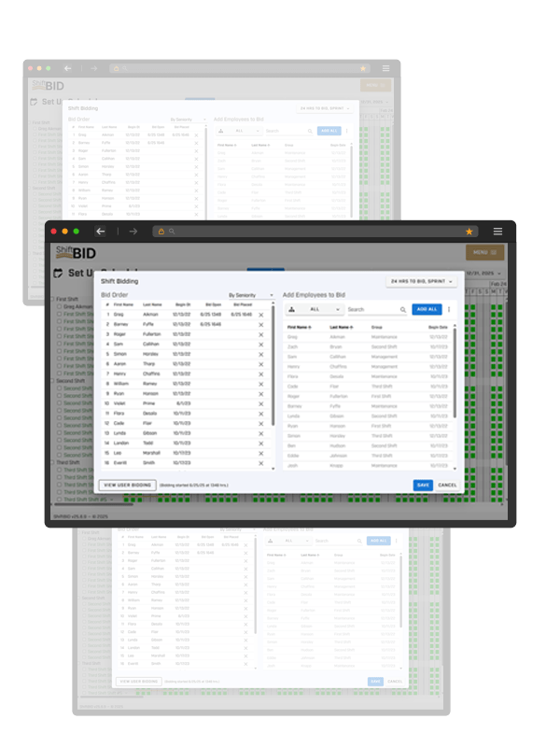The width and height of the screenshot is (560, 747).
Task: Click VIEW USER BIDDING in bottom background window
Action: click(138, 682)
